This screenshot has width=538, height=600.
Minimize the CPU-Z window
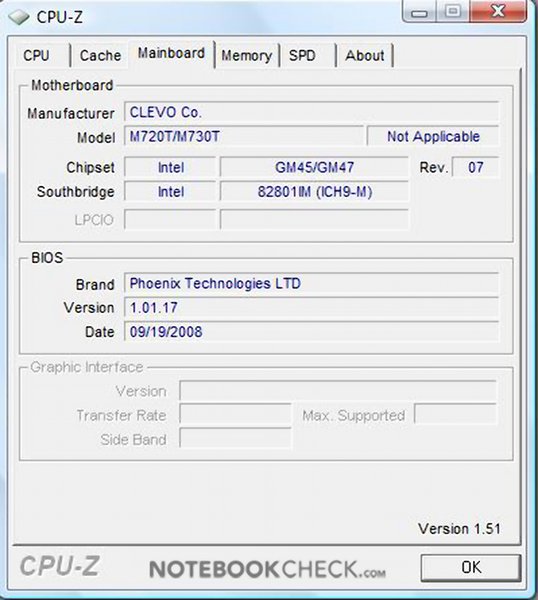(x=419, y=12)
